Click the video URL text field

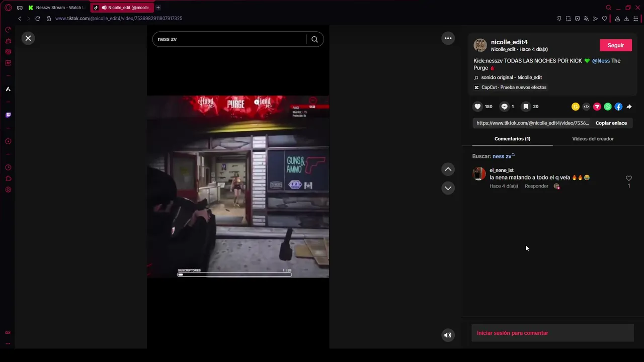pos(532,123)
